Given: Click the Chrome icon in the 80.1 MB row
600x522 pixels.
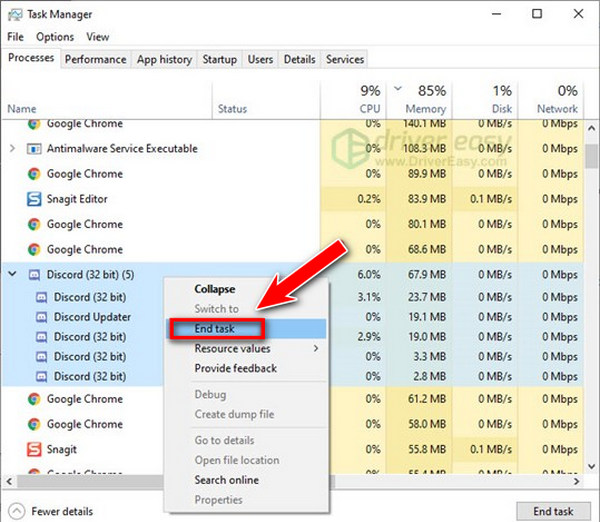Looking at the screenshot, I should pos(34,224).
